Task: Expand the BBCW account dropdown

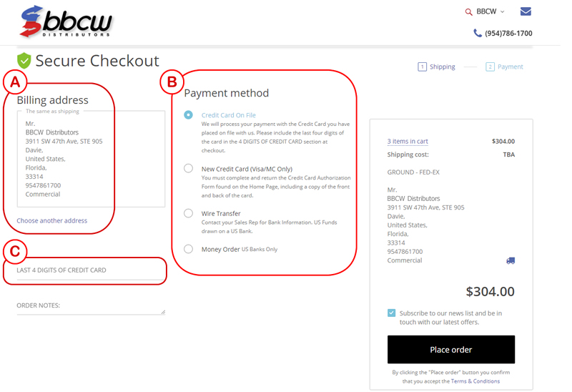Action: pos(490,11)
